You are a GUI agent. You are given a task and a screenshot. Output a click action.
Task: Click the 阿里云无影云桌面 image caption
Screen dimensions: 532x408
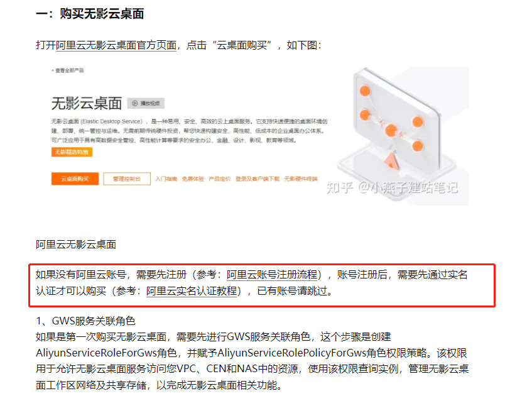[x=76, y=245]
